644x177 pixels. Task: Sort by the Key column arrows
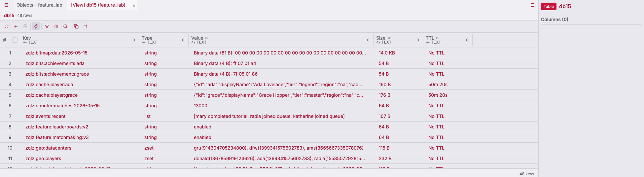point(134,40)
